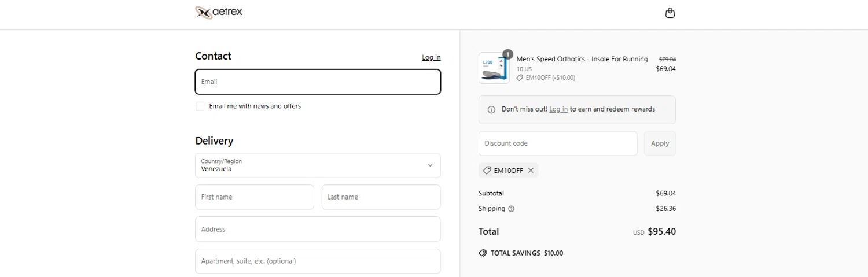Click the 10 US size text
The width and height of the screenshot is (868, 277).
point(524,69)
